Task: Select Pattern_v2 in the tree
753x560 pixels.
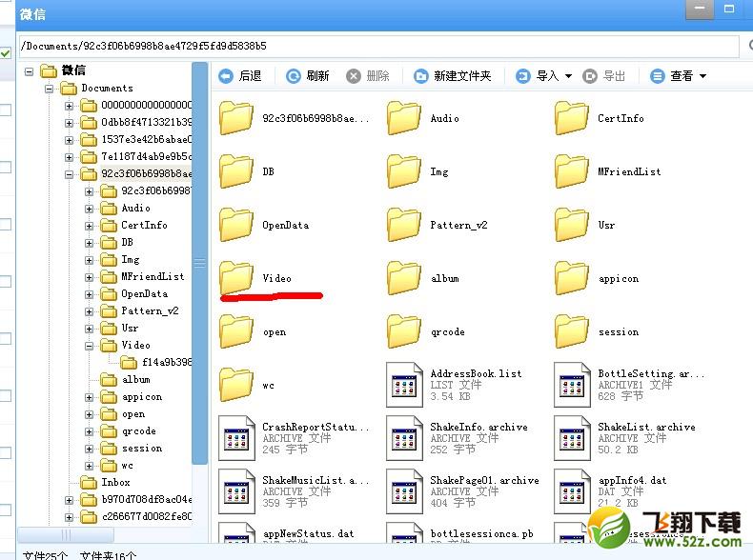Action: point(140,310)
